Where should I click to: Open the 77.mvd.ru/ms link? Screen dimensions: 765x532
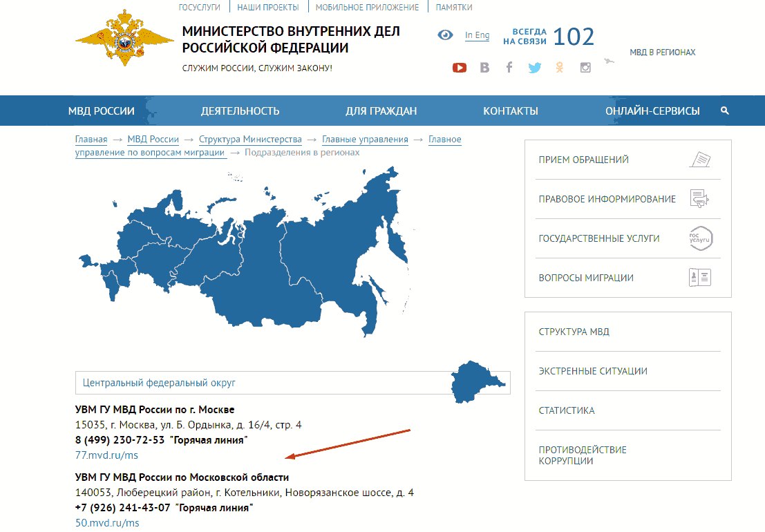(x=106, y=455)
